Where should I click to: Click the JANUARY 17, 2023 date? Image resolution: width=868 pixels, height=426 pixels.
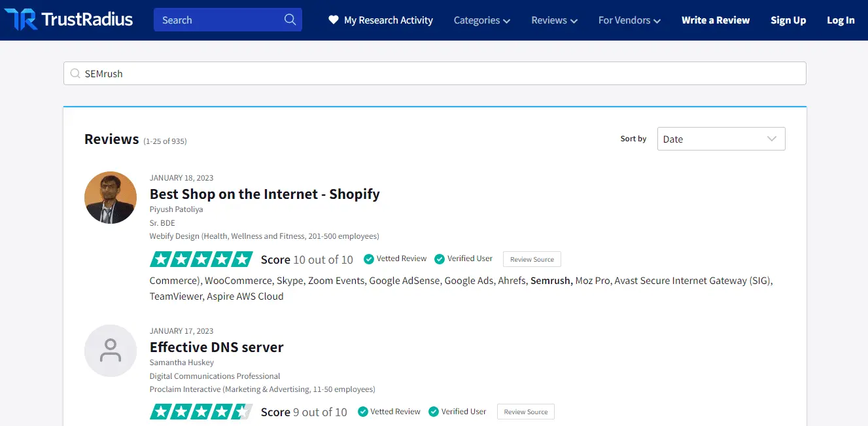point(181,331)
